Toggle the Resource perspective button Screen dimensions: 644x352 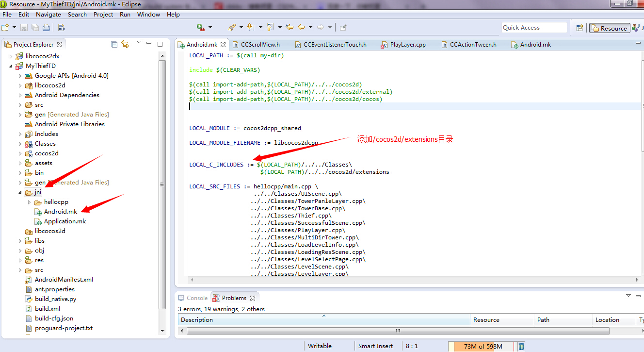tap(610, 28)
